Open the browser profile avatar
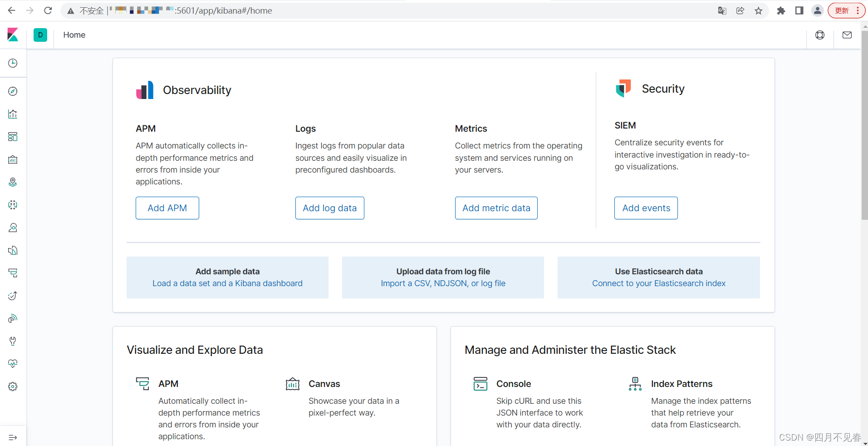 [x=818, y=10]
